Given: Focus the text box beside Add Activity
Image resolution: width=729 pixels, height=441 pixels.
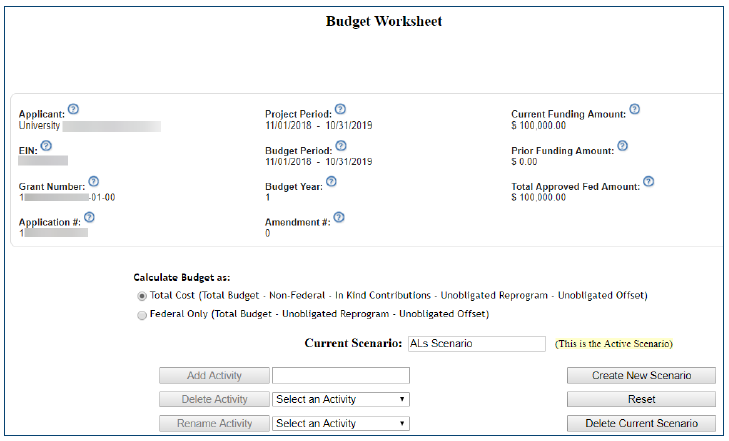Looking at the screenshot, I should [x=341, y=376].
